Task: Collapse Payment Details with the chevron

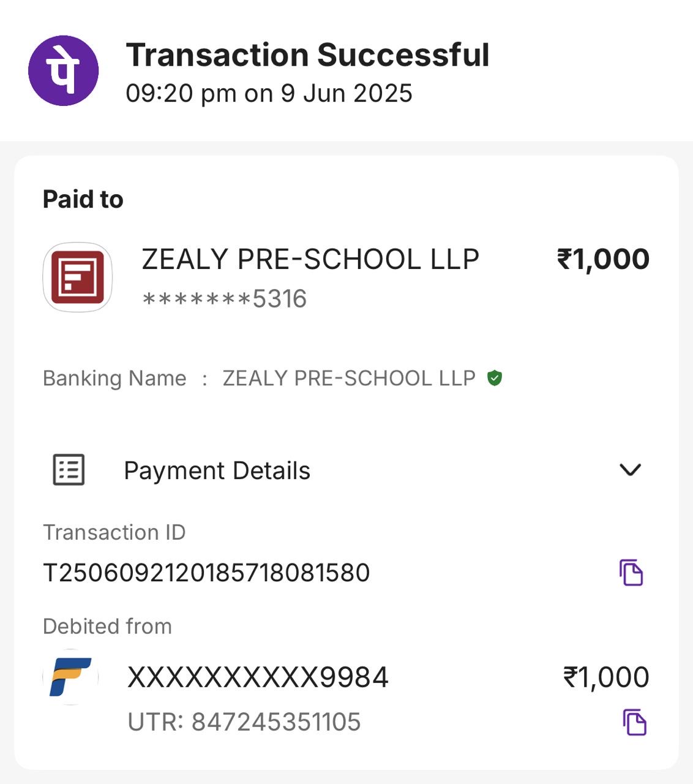Action: coord(630,470)
